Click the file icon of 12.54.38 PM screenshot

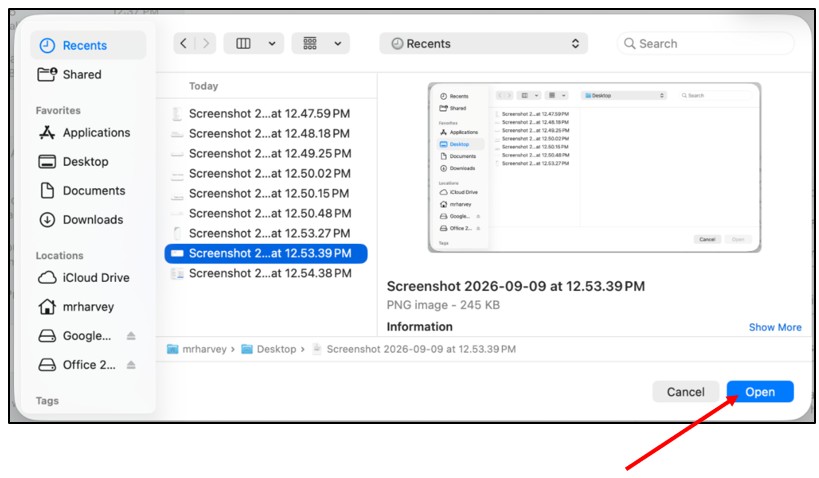pos(178,273)
